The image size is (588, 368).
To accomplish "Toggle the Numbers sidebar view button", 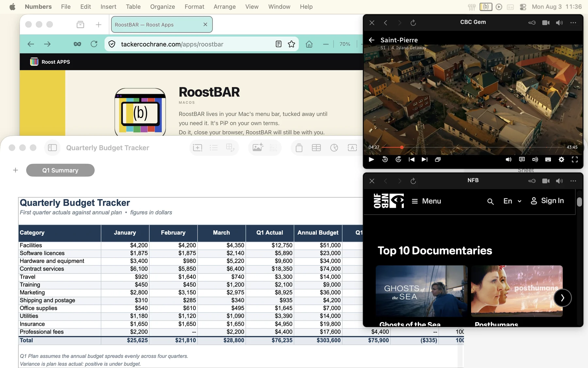I will click(52, 148).
